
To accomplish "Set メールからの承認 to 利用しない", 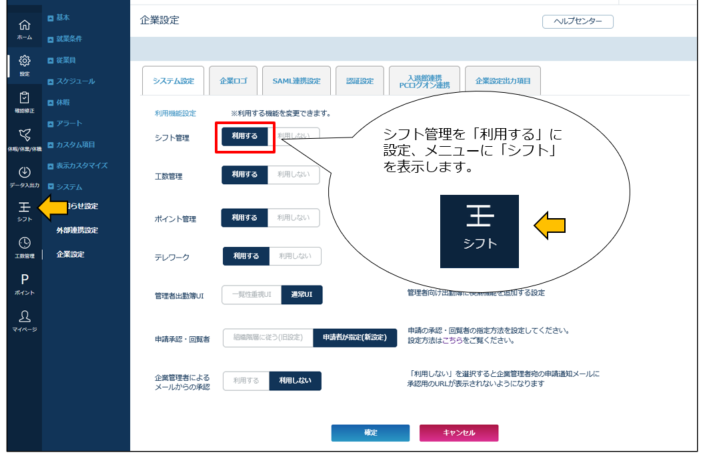I will 295,381.
